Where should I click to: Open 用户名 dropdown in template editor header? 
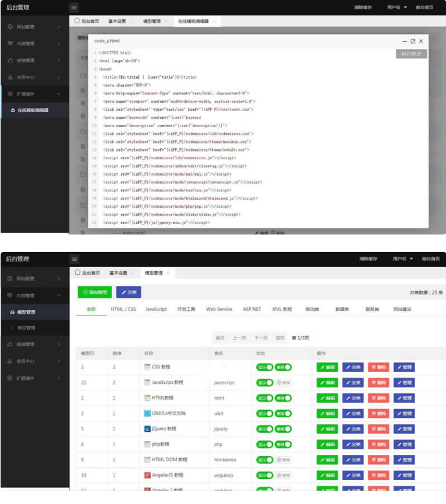pos(397,7)
